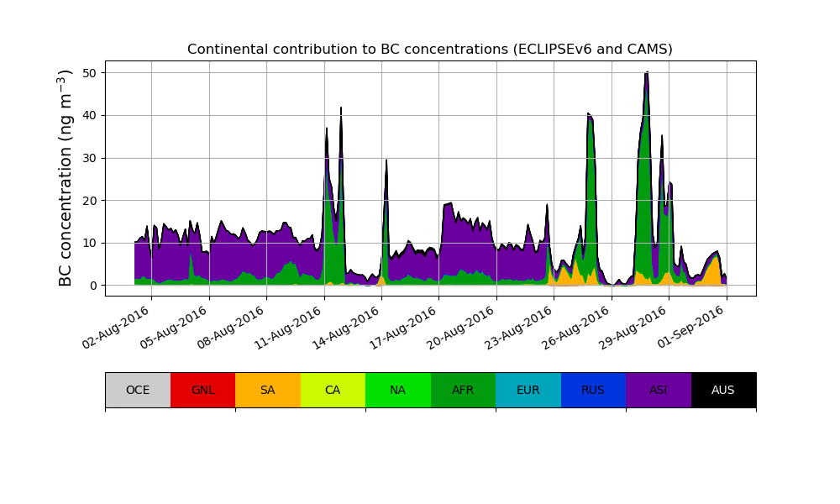Click the AUS black legend swatch

724,390
